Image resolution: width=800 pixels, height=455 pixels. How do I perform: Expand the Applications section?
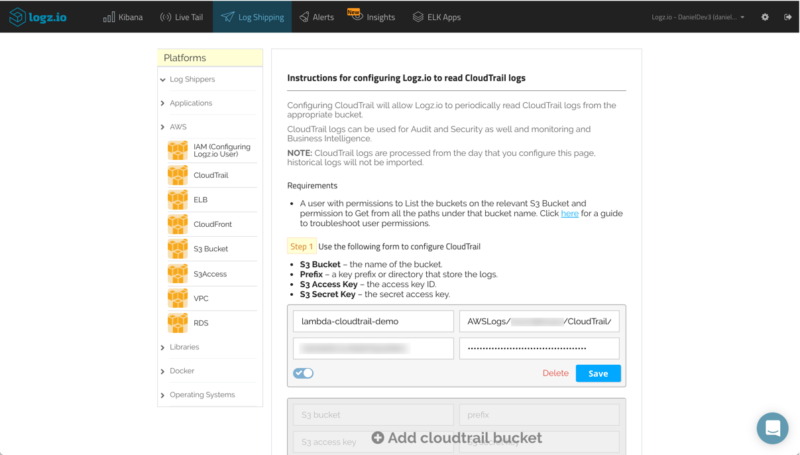[190, 103]
